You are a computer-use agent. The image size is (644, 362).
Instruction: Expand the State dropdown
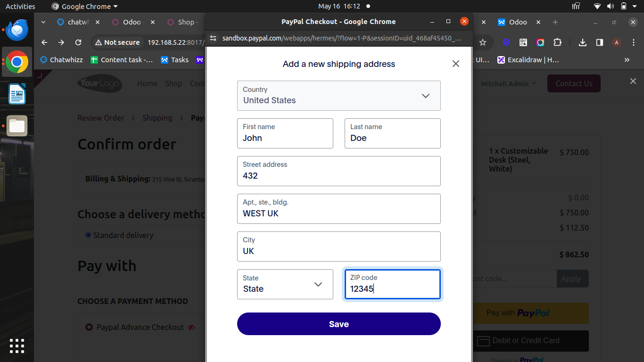[x=285, y=284]
